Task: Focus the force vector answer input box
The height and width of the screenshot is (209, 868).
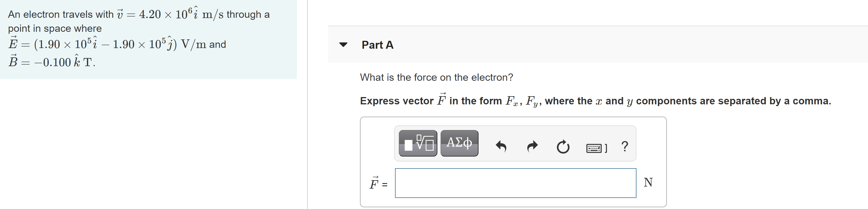Action: pos(516,183)
